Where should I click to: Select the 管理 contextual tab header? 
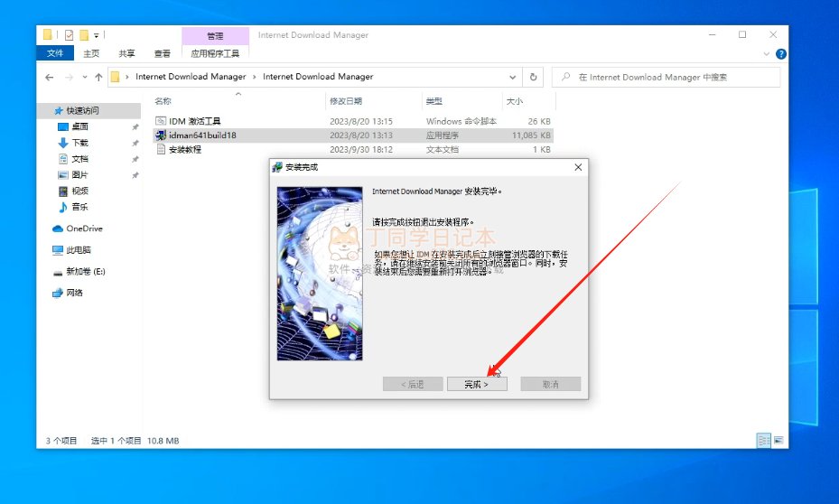coord(215,36)
